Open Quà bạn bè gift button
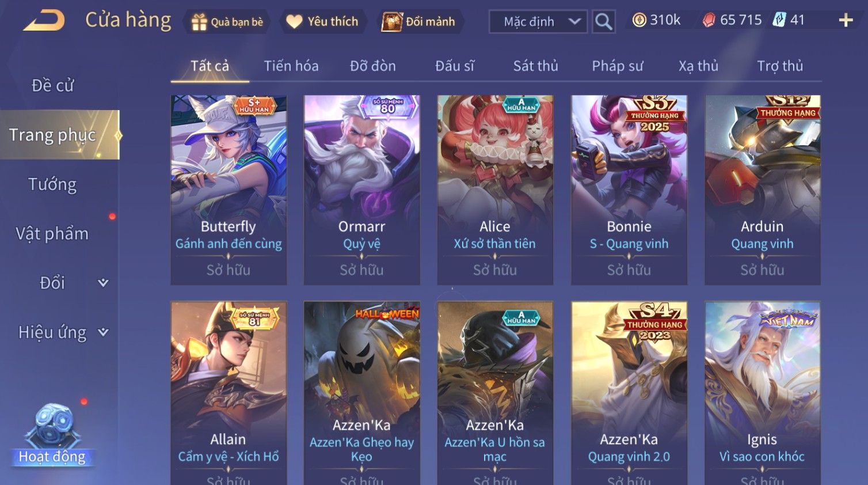This screenshot has width=868, height=485. coord(227,22)
